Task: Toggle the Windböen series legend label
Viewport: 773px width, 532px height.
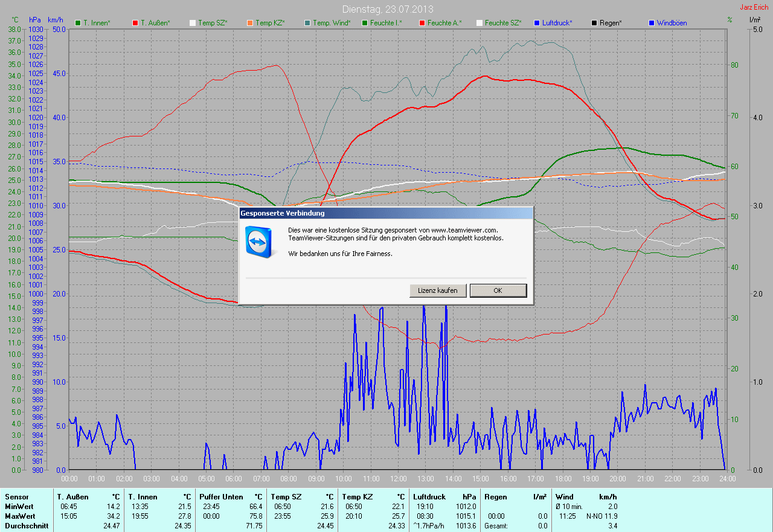Action: tap(672, 23)
